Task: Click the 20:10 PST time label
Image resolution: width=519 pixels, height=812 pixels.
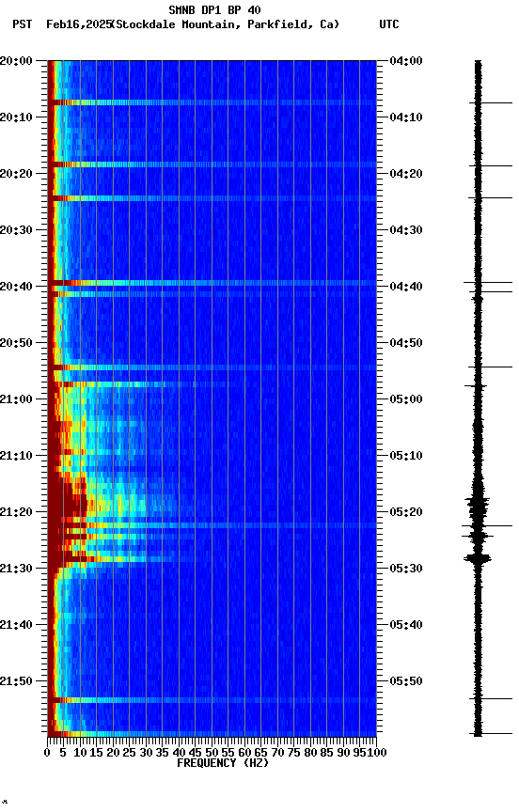Action: tap(16, 117)
